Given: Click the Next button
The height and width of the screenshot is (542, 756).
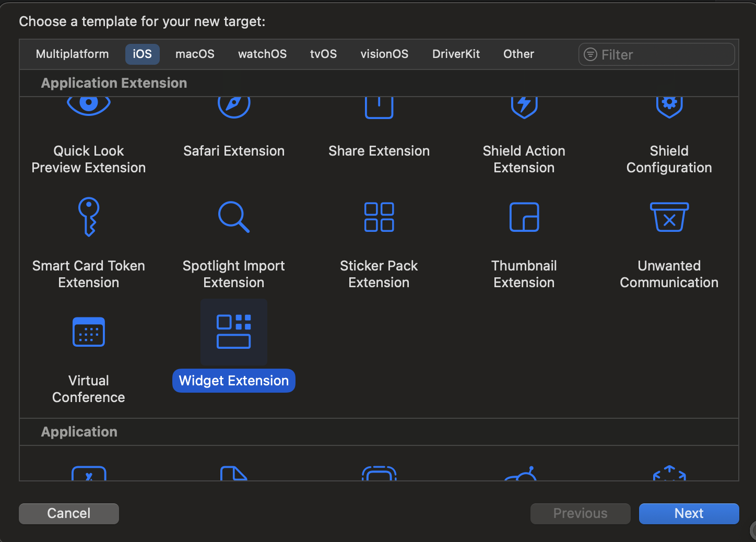Looking at the screenshot, I should pyautogui.click(x=689, y=513).
